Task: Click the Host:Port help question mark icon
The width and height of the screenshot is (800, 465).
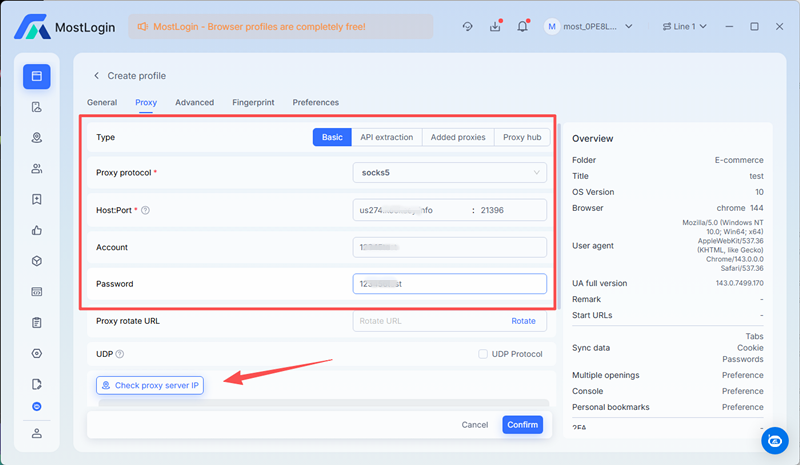Action: pos(146,210)
